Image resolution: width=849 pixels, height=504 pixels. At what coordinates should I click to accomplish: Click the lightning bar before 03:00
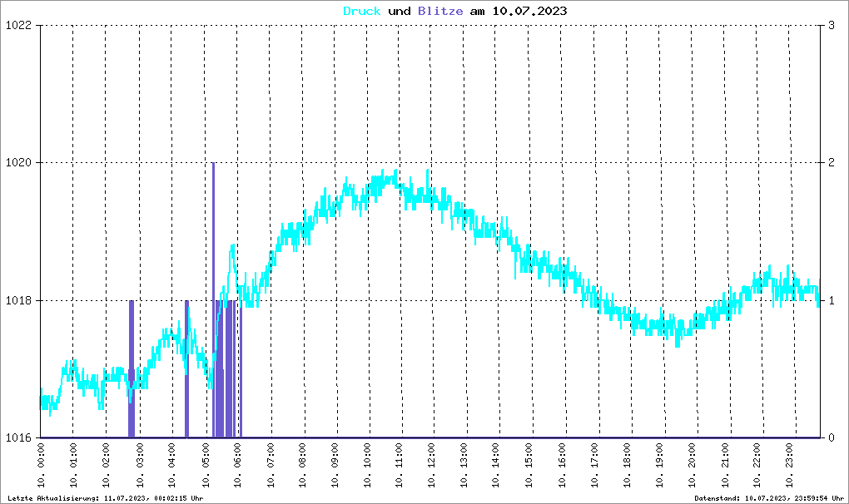131,368
